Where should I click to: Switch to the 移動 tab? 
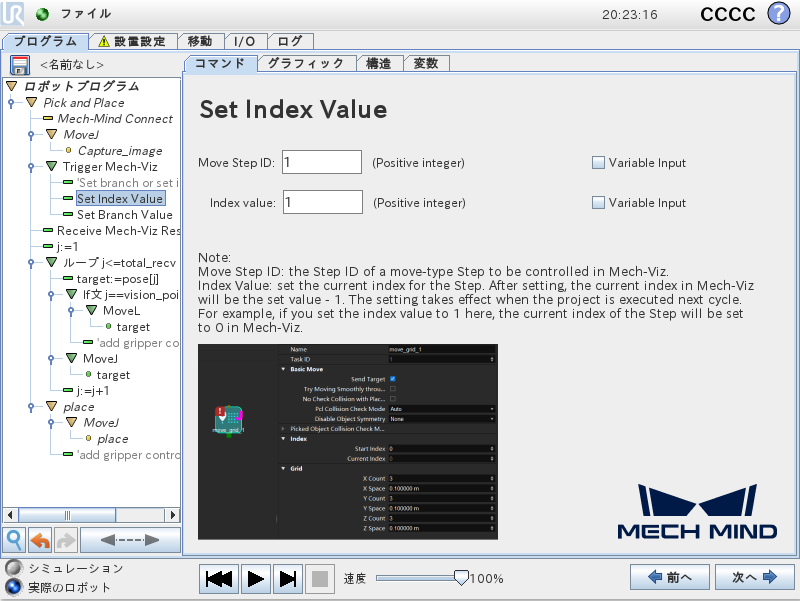(x=200, y=41)
